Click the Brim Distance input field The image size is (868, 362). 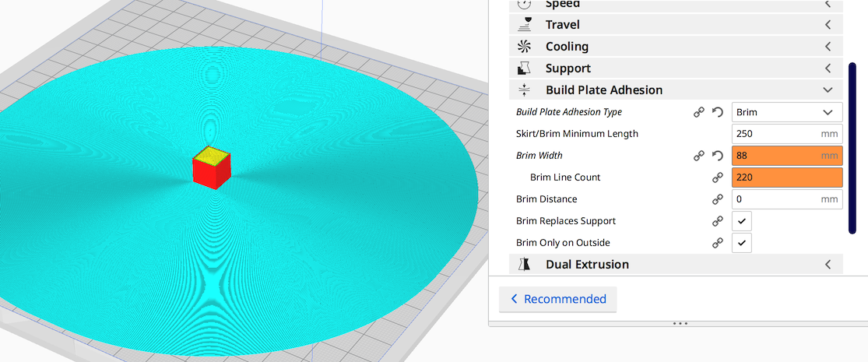[x=787, y=199]
